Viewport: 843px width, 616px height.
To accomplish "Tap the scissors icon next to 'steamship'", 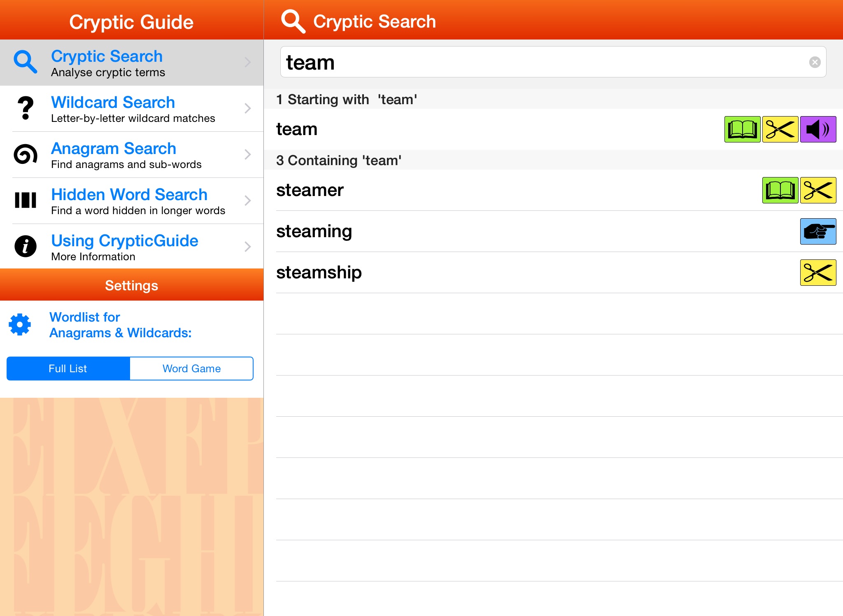I will coord(818,273).
